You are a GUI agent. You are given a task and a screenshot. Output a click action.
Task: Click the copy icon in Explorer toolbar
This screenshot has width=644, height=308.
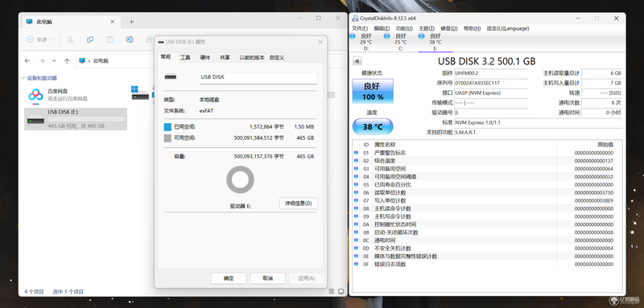[x=90, y=39]
